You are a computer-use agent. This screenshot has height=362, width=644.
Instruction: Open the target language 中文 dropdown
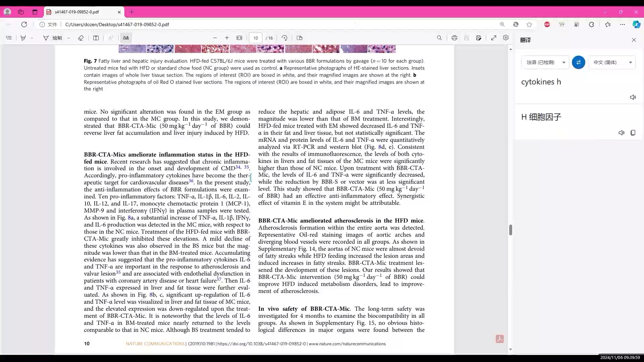click(x=612, y=62)
